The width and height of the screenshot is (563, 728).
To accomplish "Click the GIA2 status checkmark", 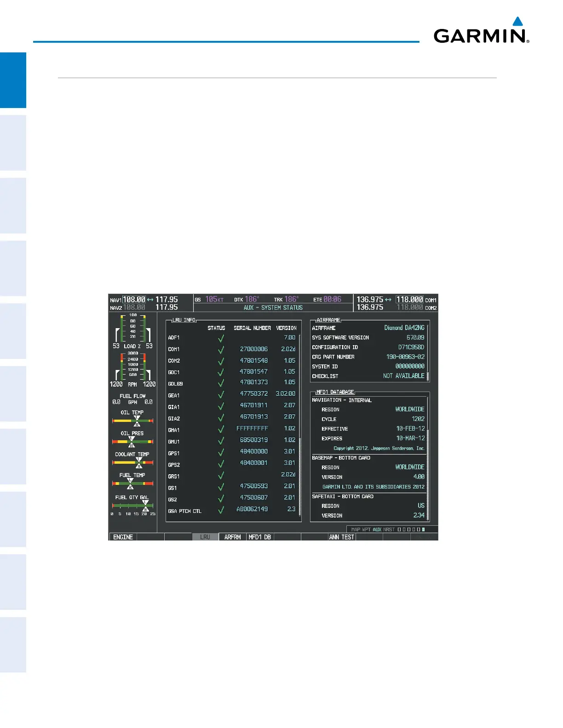I will point(221,418).
